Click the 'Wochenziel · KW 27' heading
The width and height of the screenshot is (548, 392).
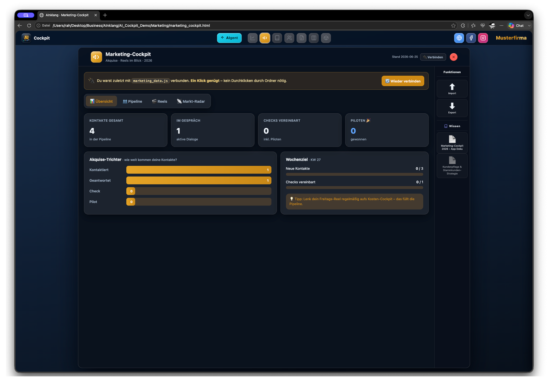(303, 160)
